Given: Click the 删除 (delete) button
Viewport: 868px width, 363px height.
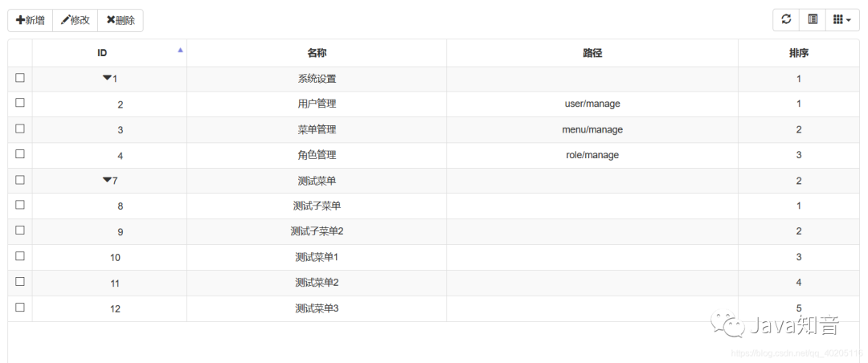Looking at the screenshot, I should [121, 20].
